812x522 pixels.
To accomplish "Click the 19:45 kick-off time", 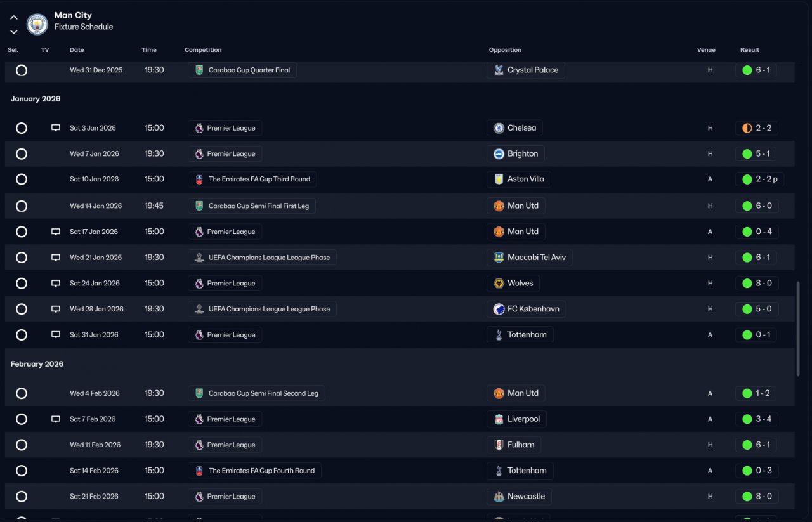I will coord(154,206).
